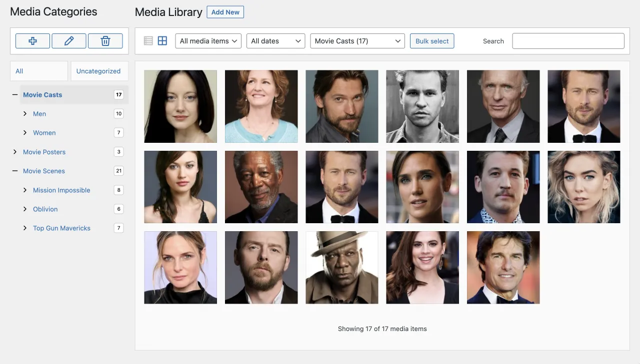Select the All categories tab

tap(39, 71)
